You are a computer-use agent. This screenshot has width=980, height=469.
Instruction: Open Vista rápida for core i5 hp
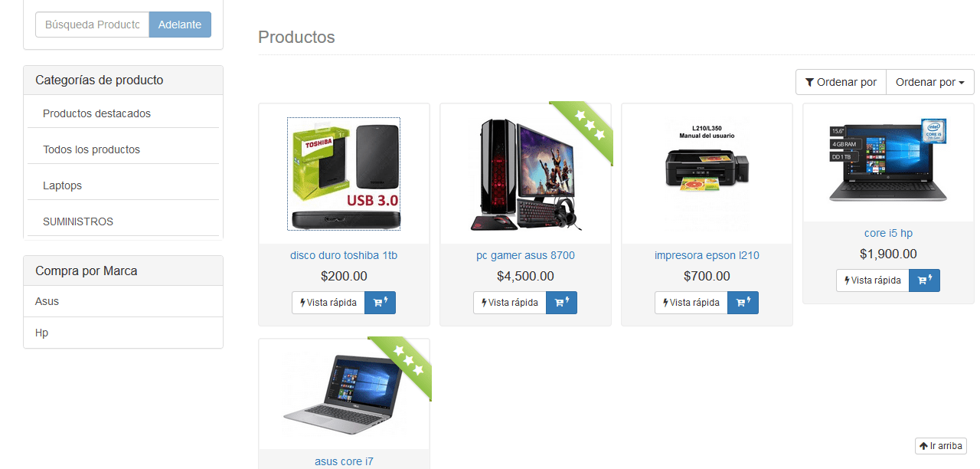click(873, 280)
